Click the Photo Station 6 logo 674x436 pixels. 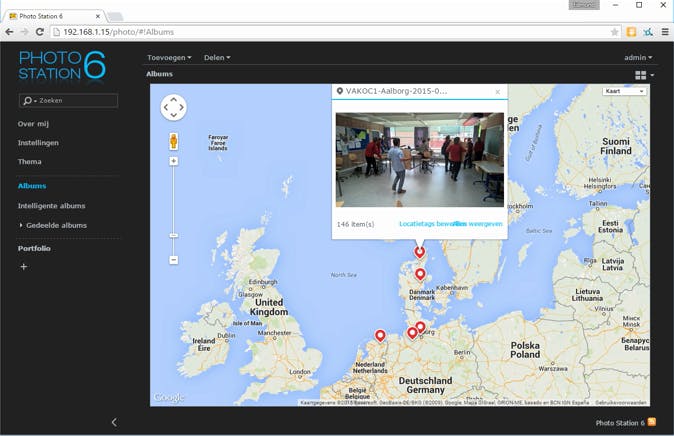point(62,65)
